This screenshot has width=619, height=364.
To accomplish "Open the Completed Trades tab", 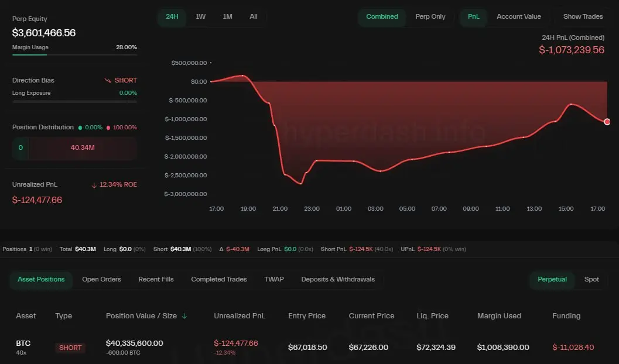I will click(x=218, y=279).
